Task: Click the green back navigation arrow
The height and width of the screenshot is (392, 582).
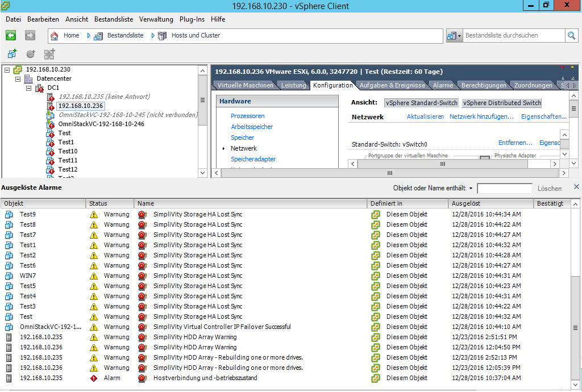Action: 11,35
